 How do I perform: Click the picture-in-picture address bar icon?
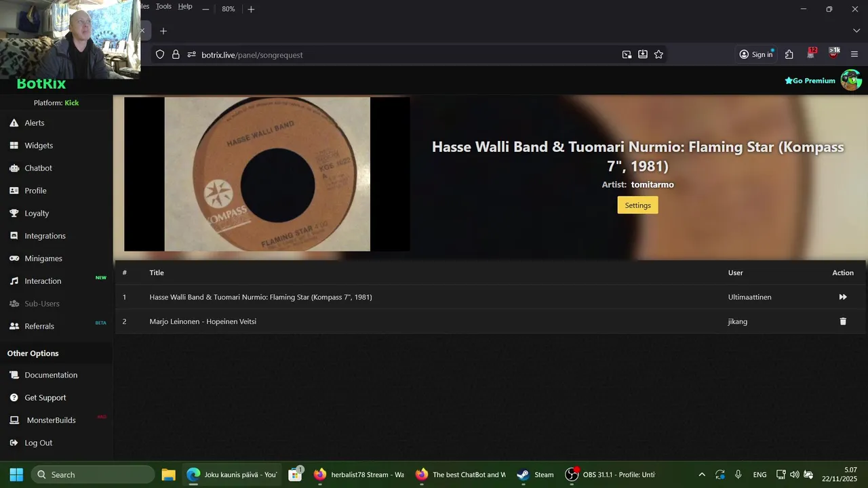point(627,55)
